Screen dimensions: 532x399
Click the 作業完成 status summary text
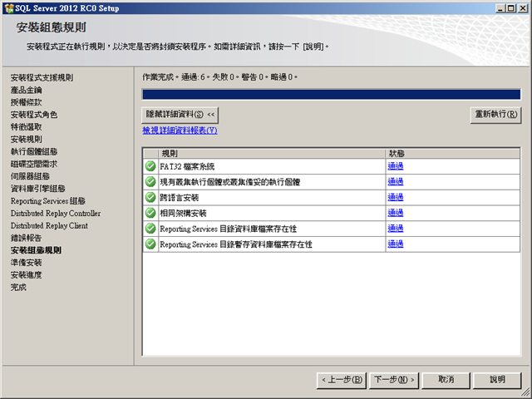pos(219,77)
